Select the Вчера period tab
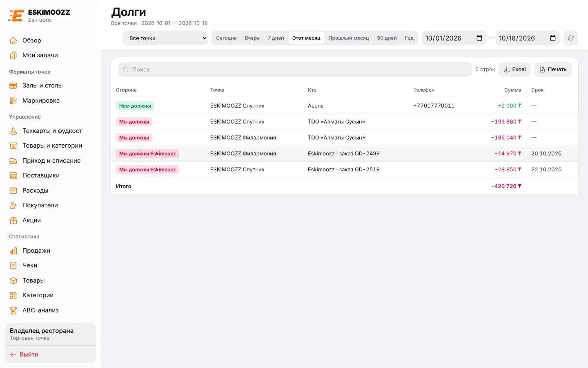 252,38
